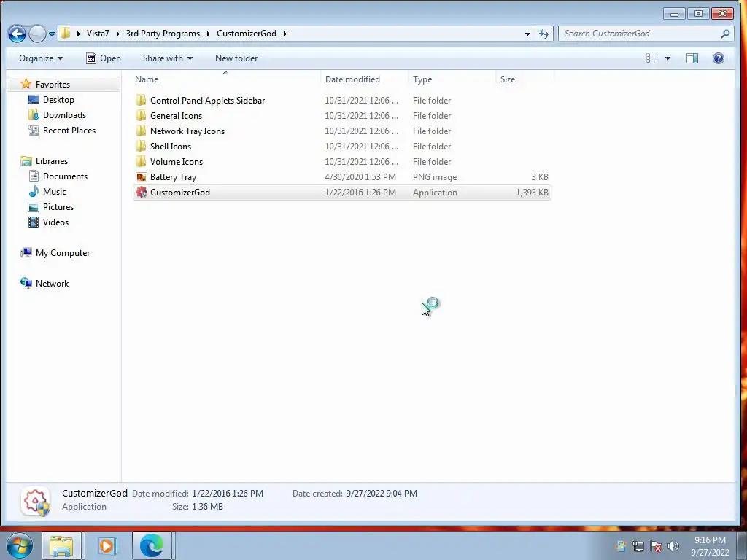Refresh the folder view
The width and height of the screenshot is (747, 560).
(x=544, y=34)
